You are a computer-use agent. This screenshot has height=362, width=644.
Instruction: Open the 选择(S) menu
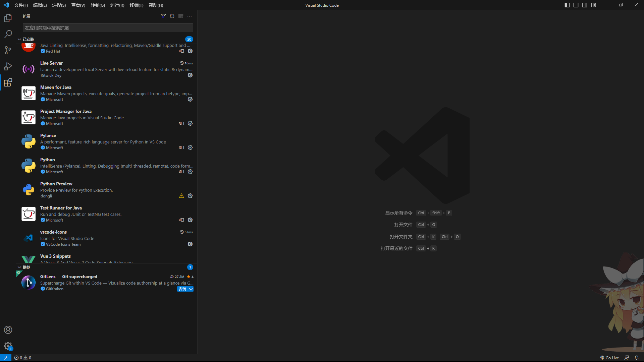point(59,5)
